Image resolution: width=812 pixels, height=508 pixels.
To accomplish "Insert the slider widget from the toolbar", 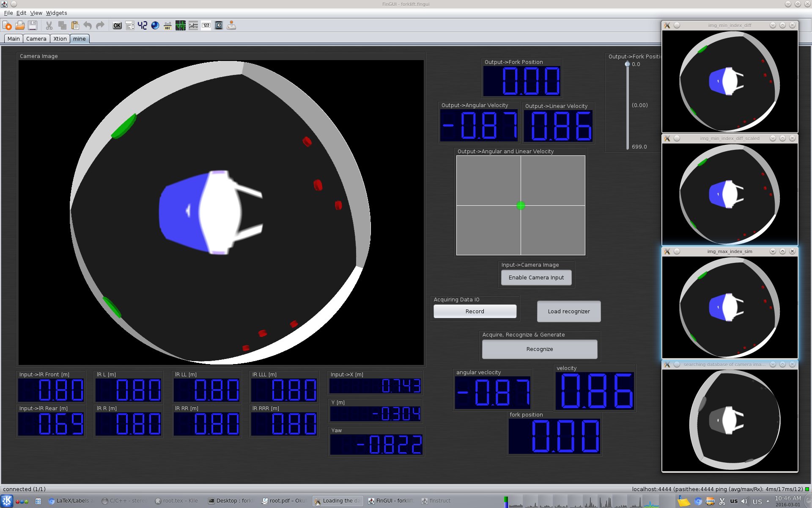I will [x=193, y=25].
